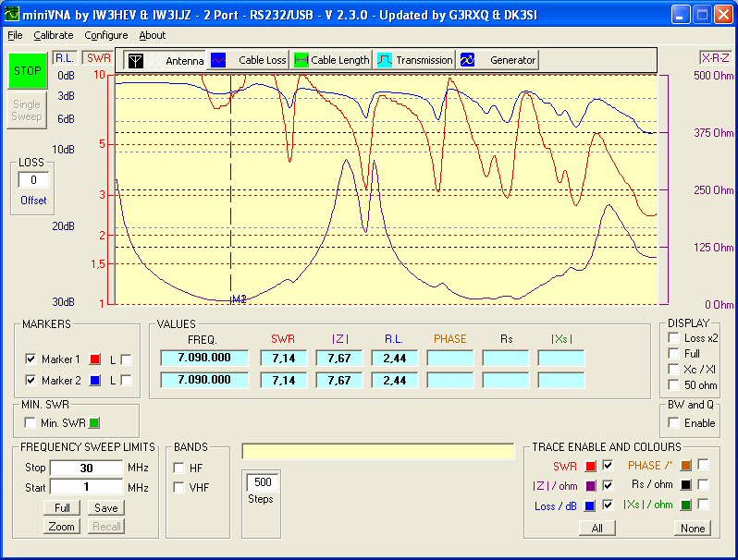Activate Transmission mode icon
This screenshot has height=560, width=738.
tap(385, 60)
